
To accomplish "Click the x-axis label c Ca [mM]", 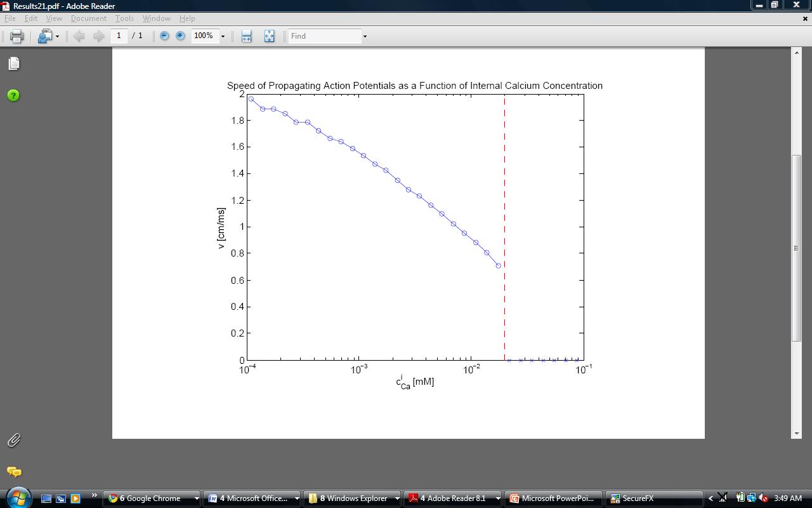I will pyautogui.click(x=415, y=382).
